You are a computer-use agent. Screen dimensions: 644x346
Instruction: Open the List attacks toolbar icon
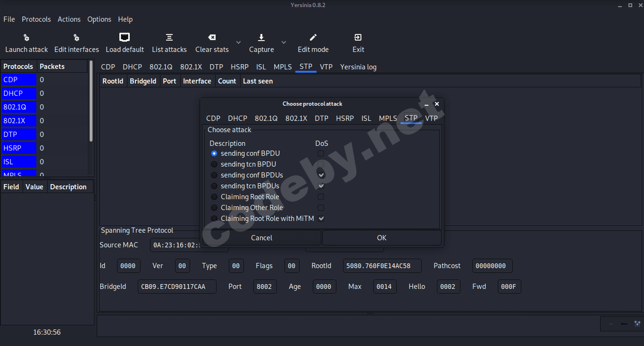pyautogui.click(x=169, y=38)
